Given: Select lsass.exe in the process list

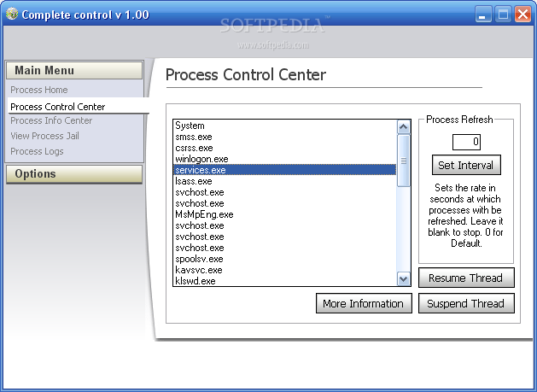Looking at the screenshot, I should tap(285, 181).
